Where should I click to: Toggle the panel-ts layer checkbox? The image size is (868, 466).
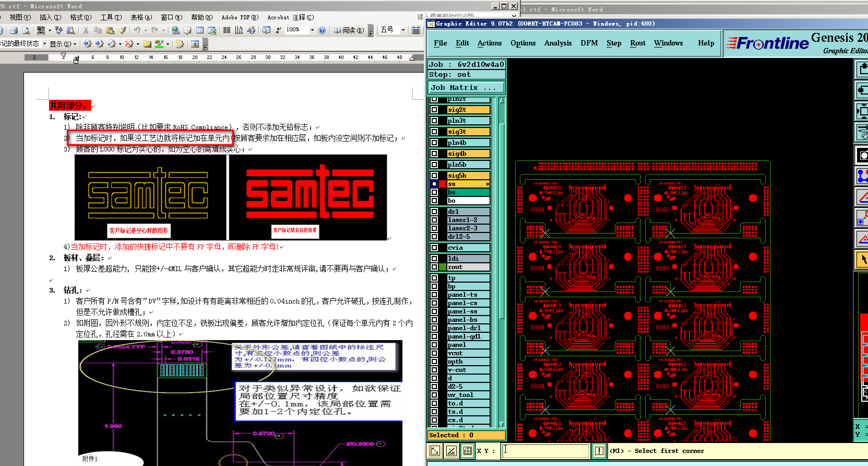[x=434, y=295]
